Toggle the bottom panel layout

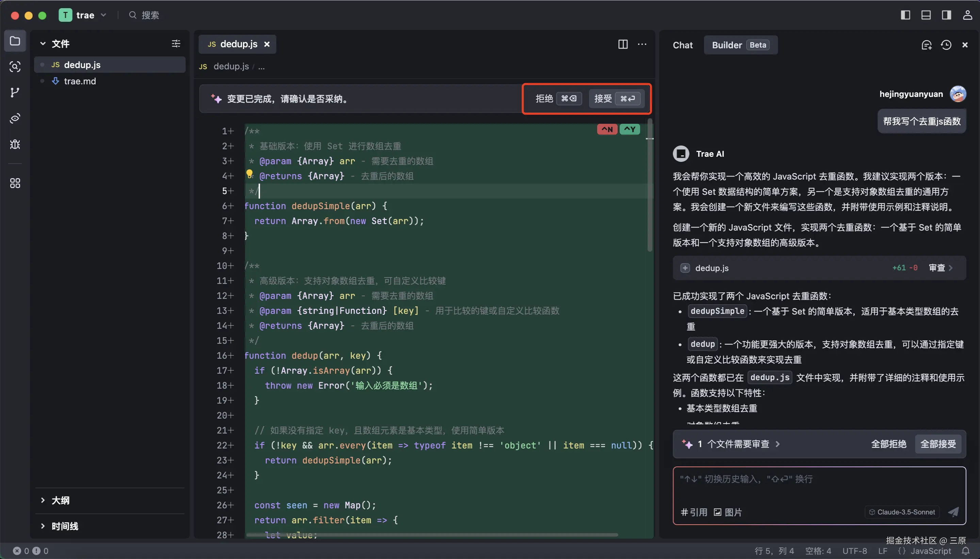point(926,15)
